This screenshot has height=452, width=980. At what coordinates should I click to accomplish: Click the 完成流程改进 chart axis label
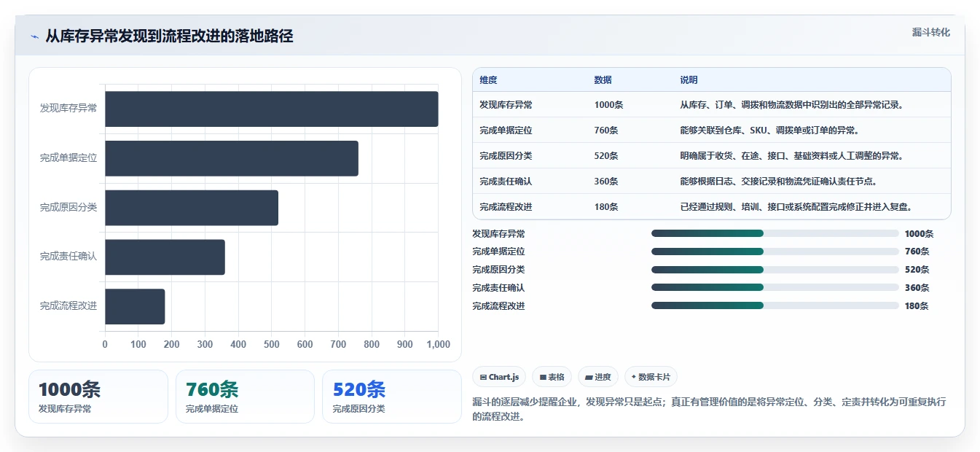click(x=68, y=306)
